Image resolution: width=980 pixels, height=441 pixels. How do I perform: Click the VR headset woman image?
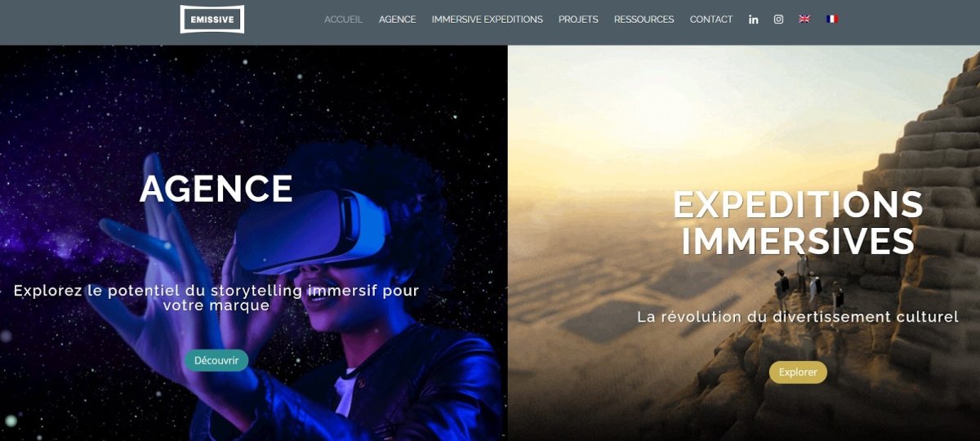point(253,243)
